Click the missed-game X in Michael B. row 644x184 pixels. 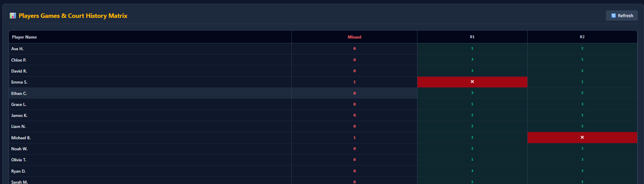pos(582,138)
